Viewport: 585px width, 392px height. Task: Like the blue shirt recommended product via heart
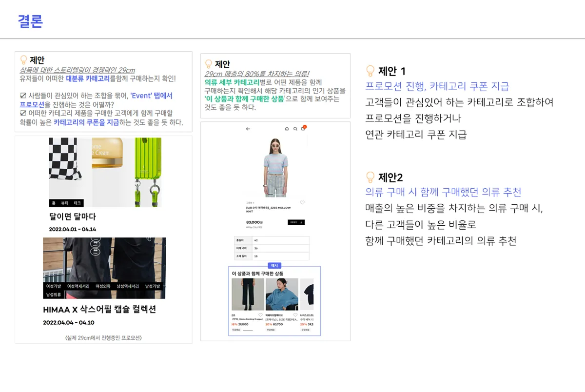point(295,315)
